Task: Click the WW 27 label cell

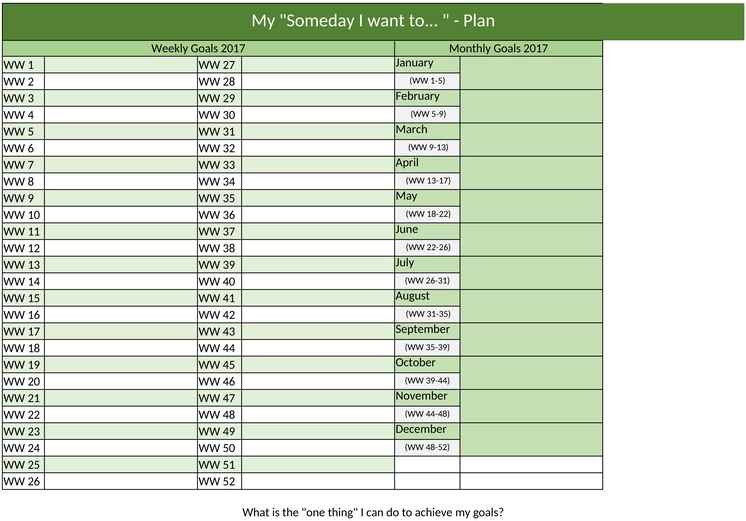Action: click(219, 65)
